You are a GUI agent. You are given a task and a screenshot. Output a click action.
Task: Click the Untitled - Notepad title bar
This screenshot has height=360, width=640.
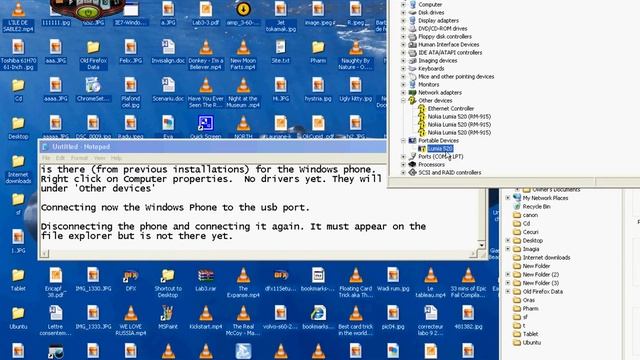212,147
